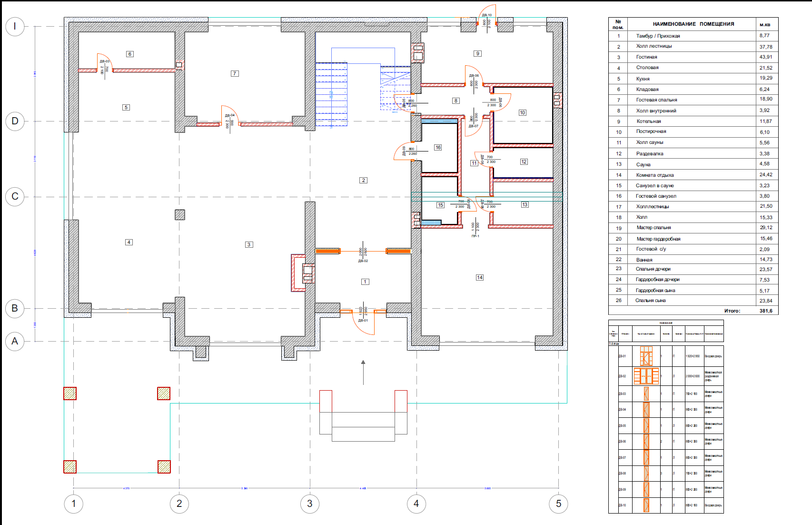Select grid axis bubble labeled B

[x=15, y=308]
